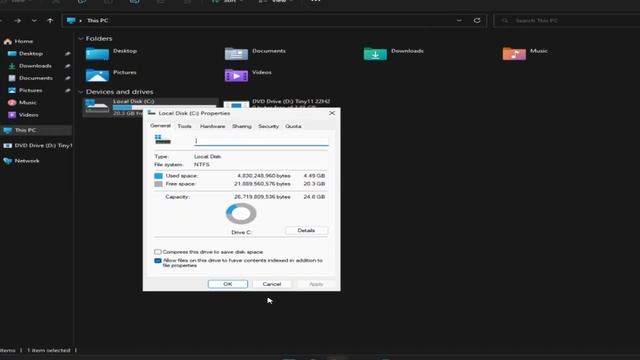Click Cancel in Properties dialog
Viewport: 640px width, 360px height.
(272, 284)
